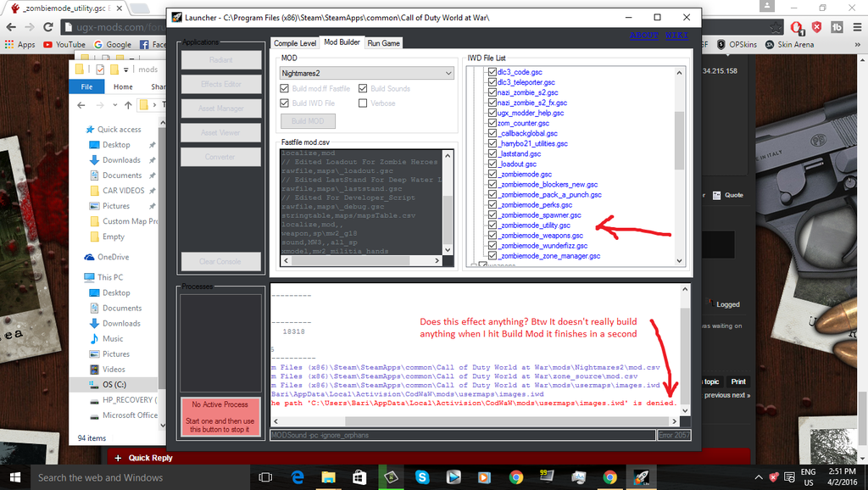Toggle Build IWD File checkbox
Image resolution: width=868 pixels, height=490 pixels.
click(285, 103)
